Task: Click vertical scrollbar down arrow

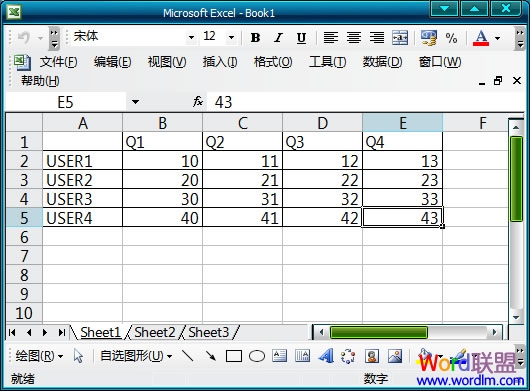Action: pyautogui.click(x=516, y=317)
